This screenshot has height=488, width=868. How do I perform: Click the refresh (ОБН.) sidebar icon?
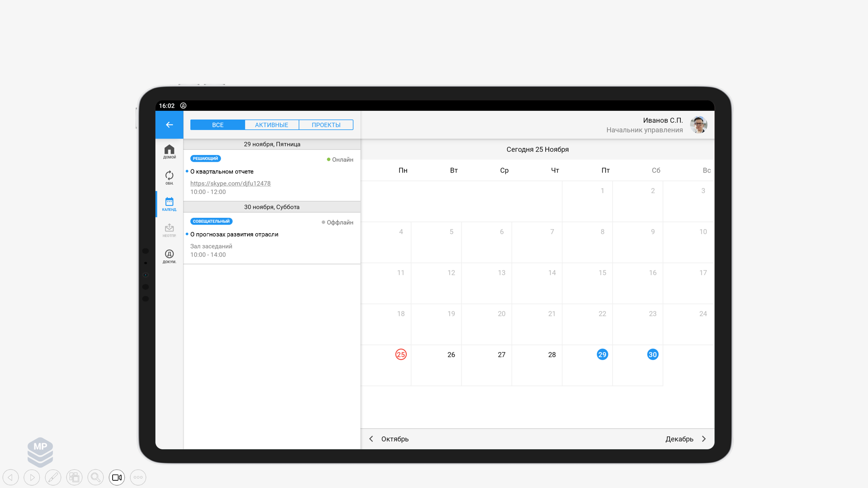point(170,177)
